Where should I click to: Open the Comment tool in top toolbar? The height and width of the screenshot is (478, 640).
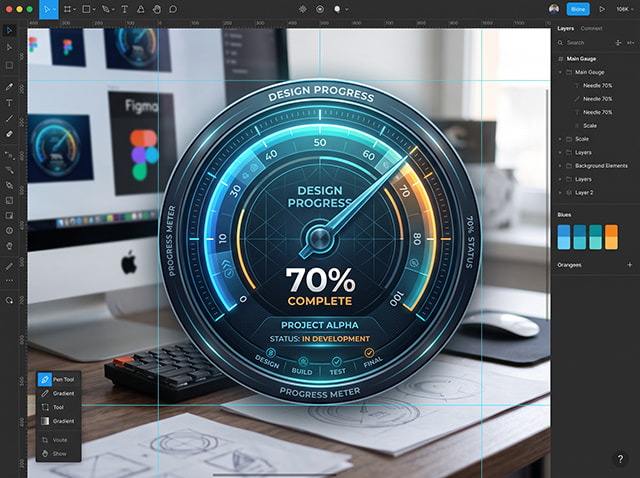coord(173,9)
